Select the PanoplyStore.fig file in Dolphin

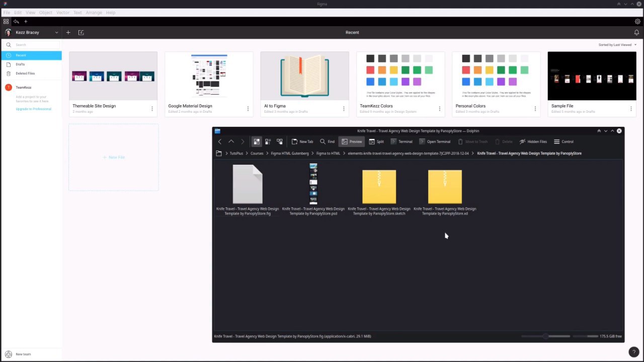[x=248, y=190]
